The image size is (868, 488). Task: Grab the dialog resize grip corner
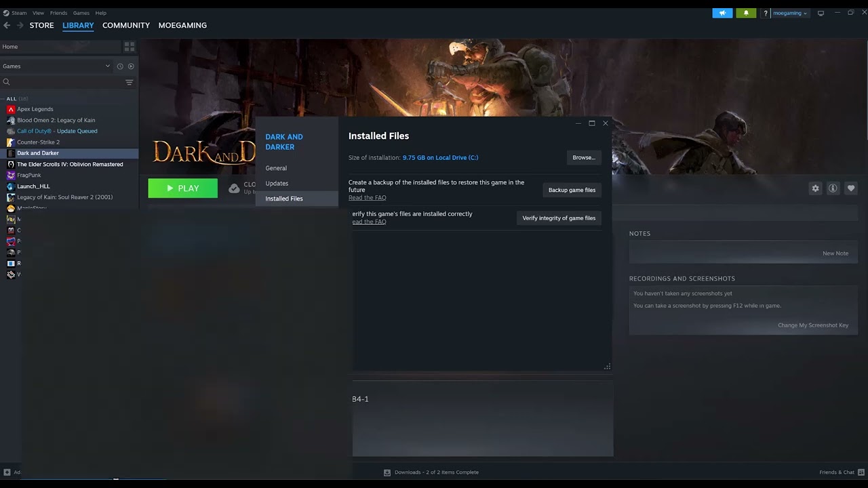607,367
